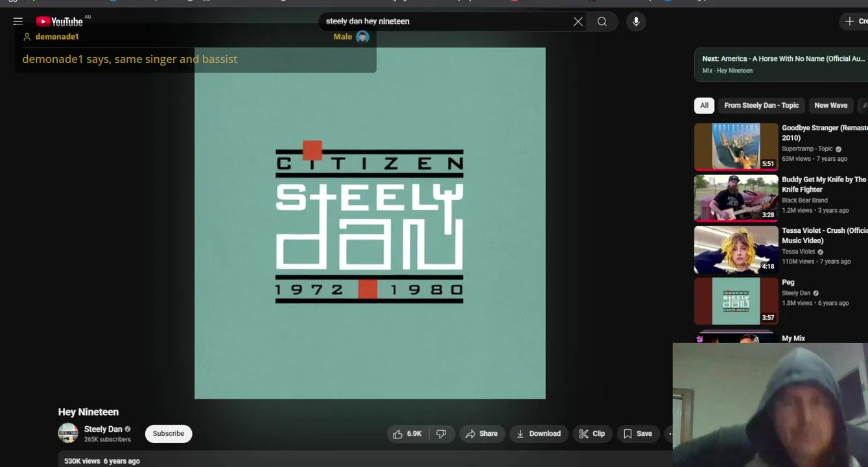Click the 'demonade1 says, same singer and bassist' message
This screenshot has height=467, width=868.
click(130, 59)
